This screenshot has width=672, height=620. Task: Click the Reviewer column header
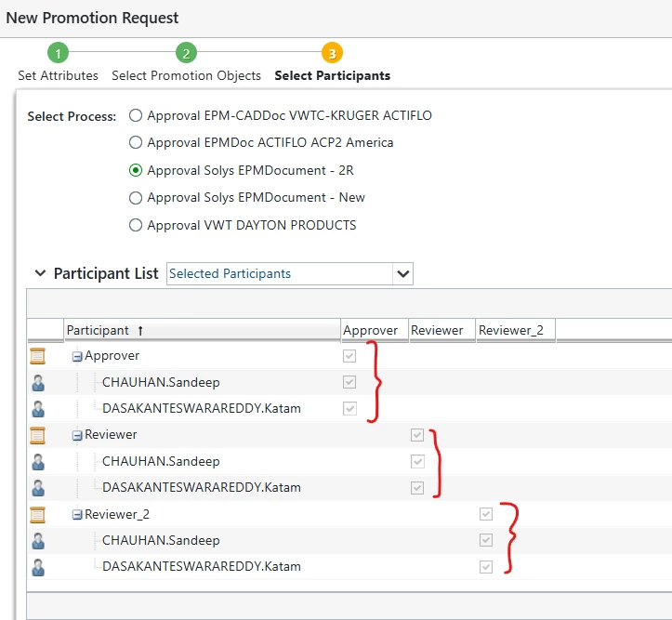click(x=441, y=330)
